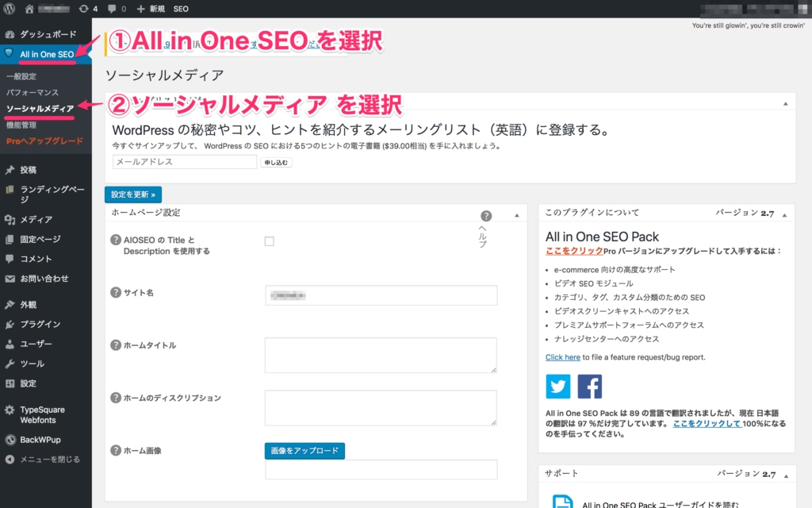Image resolution: width=812 pixels, height=508 pixels.
Task: Click the plus icon for new content
Action: click(x=140, y=9)
